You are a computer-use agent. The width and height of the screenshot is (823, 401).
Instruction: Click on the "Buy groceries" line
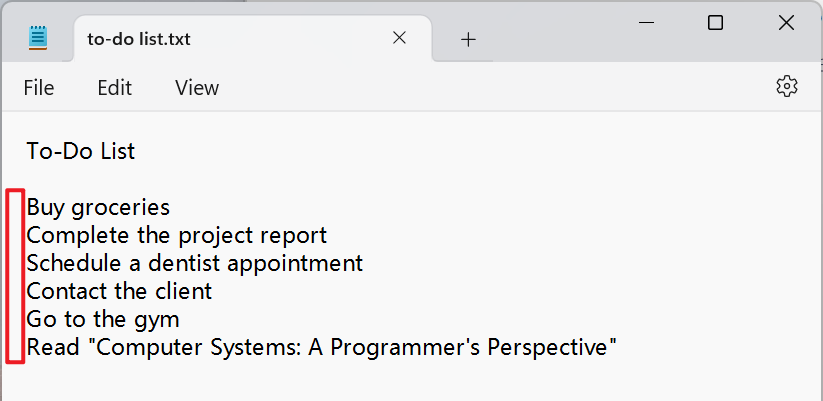[98, 207]
